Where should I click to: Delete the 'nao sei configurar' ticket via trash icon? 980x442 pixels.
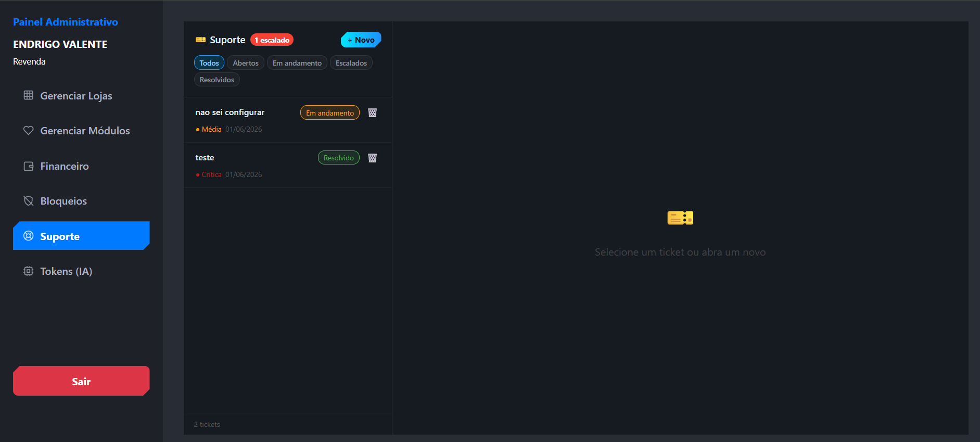pos(373,112)
